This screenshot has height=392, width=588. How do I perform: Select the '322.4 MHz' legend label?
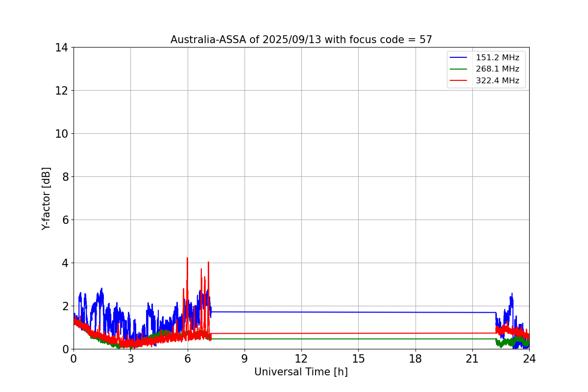click(x=497, y=81)
